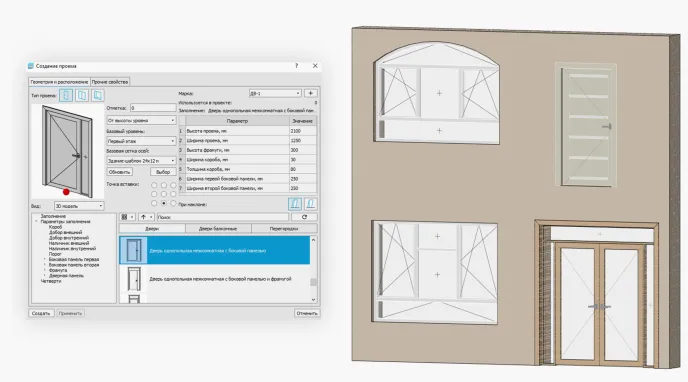Select the center insertion point radio button

164,194
